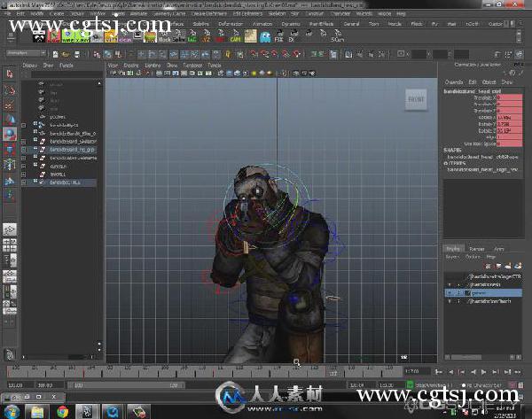Switch to the General shelf tab
532x419 pixels.
point(351,24)
